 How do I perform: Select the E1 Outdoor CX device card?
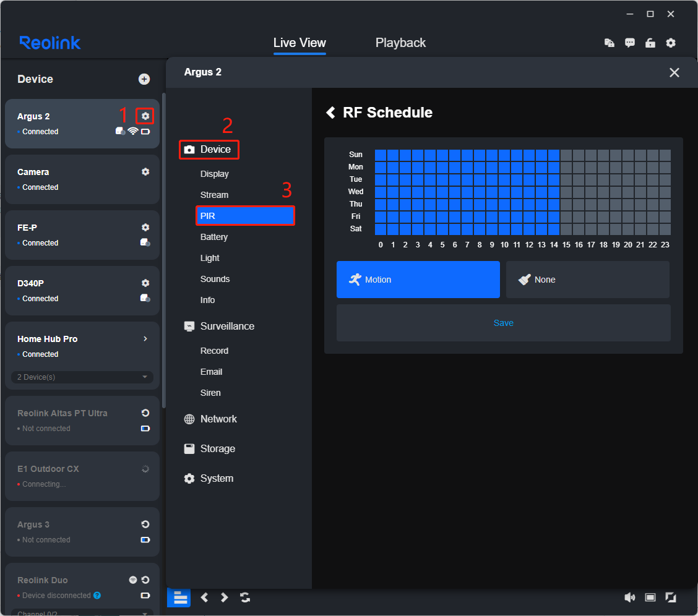point(82,476)
